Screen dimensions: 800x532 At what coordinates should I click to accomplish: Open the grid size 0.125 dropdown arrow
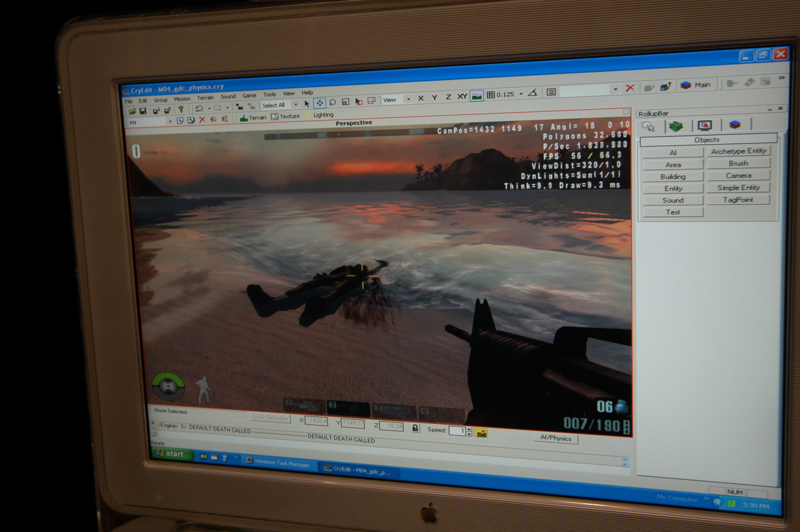click(x=521, y=94)
